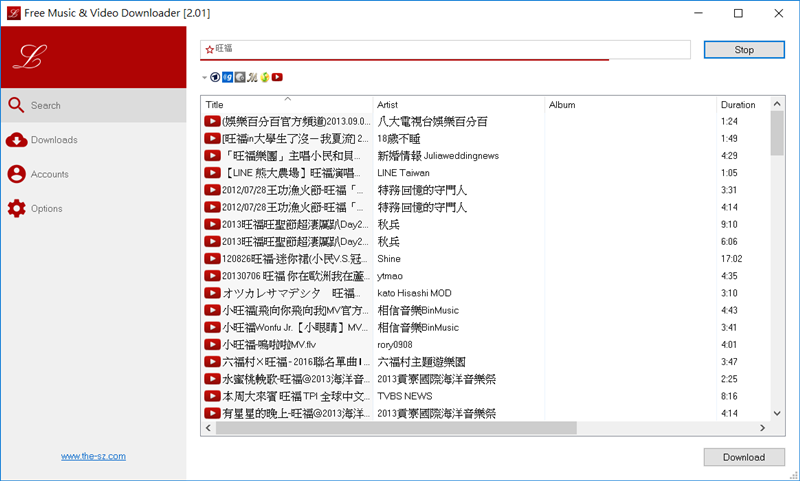This screenshot has height=481, width=800.
Task: Click the Accounts person icon
Action: (x=16, y=174)
